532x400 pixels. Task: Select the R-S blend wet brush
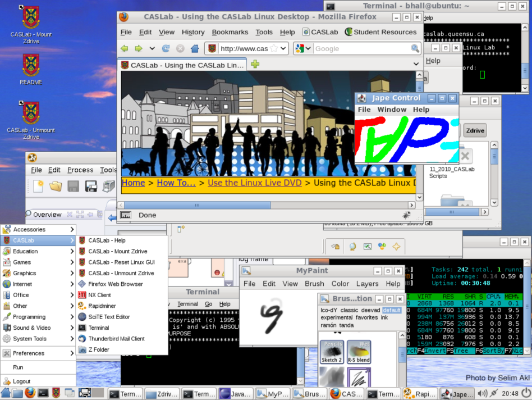[x=359, y=352]
